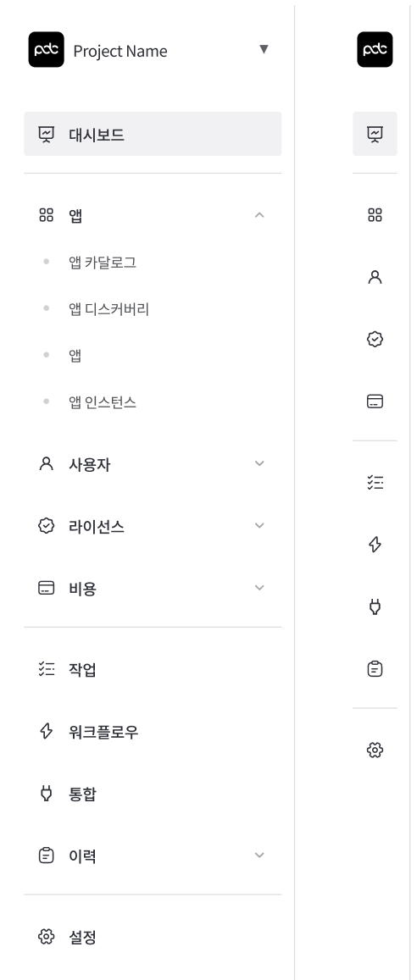This screenshot has height=980, width=417.
Task: Open settings gear icon in collapsed sidebar
Action: pos(375,750)
